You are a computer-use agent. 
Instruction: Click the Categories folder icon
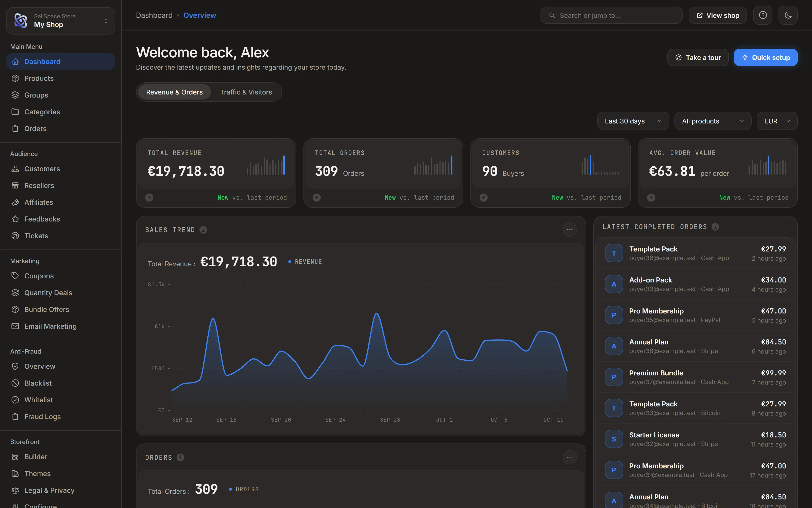(15, 112)
